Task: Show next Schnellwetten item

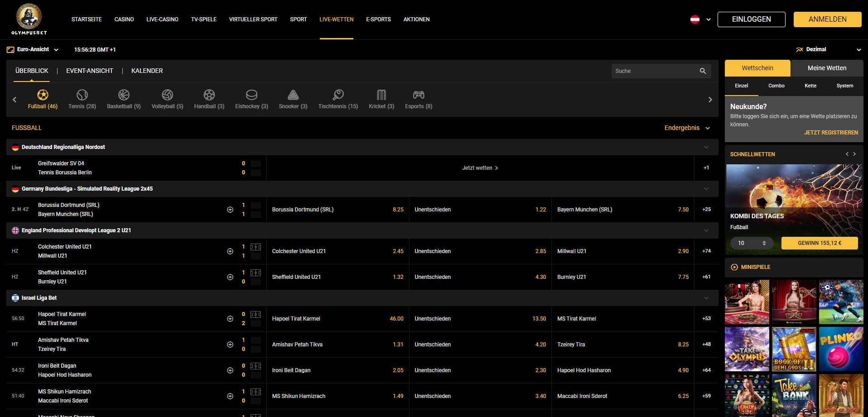Action: pyautogui.click(x=854, y=154)
